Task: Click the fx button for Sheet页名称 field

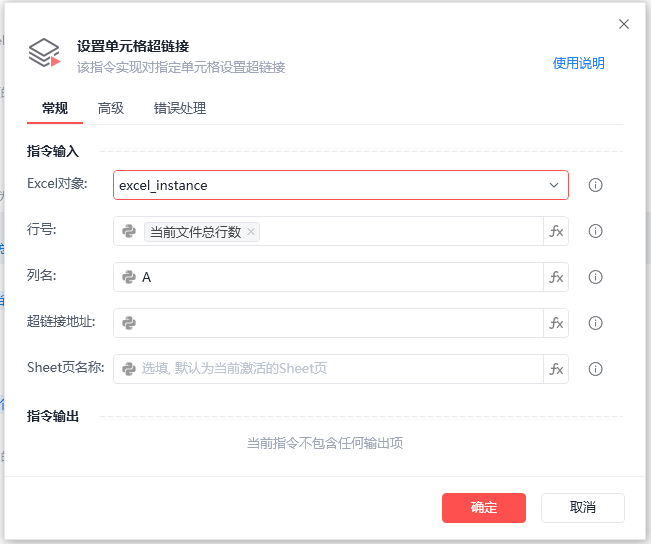Action: (556, 369)
